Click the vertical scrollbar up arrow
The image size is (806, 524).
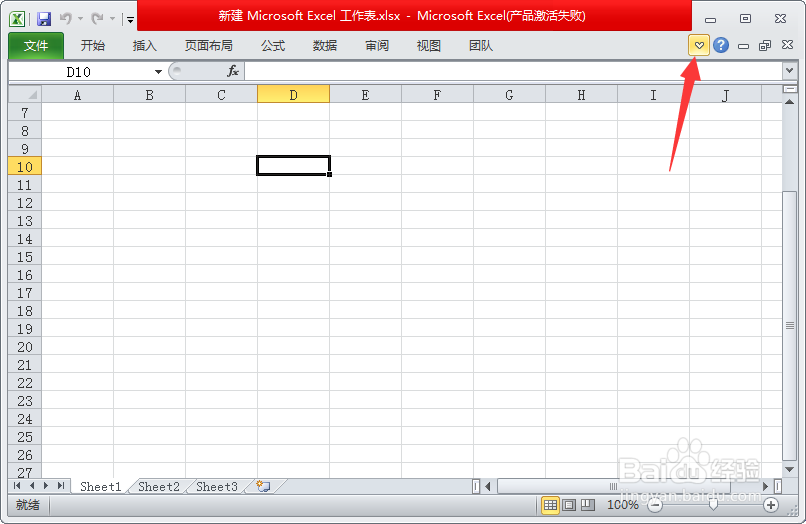point(790,102)
